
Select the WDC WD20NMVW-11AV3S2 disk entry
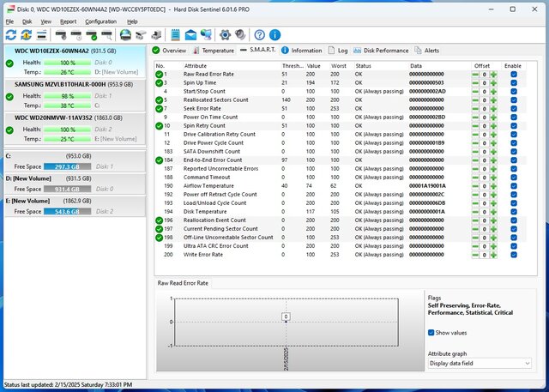click(x=75, y=129)
